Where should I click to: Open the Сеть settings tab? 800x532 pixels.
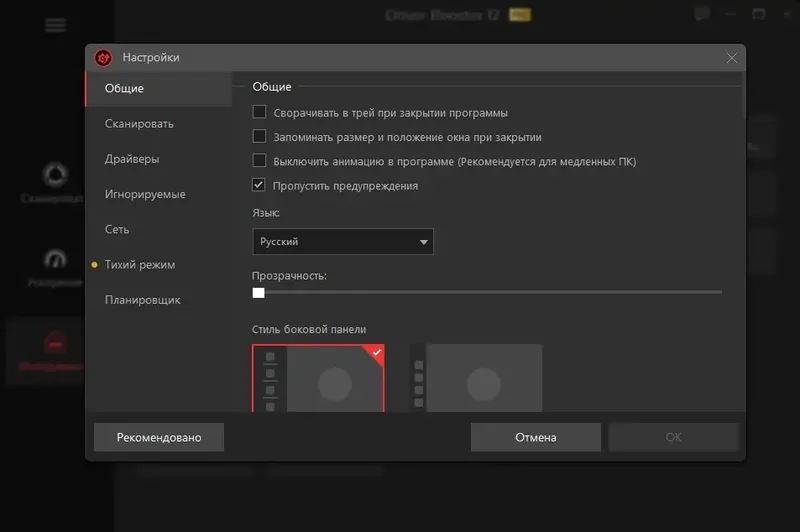point(159,230)
